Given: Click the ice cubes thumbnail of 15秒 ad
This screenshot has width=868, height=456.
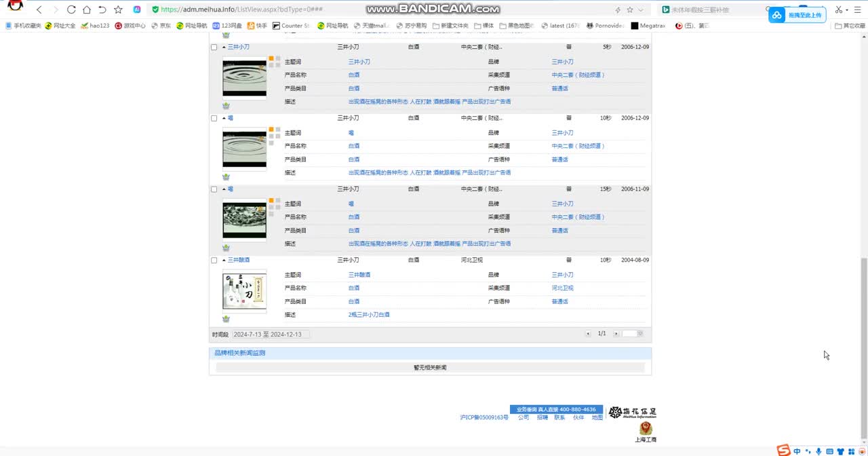Looking at the screenshot, I should [x=244, y=221].
